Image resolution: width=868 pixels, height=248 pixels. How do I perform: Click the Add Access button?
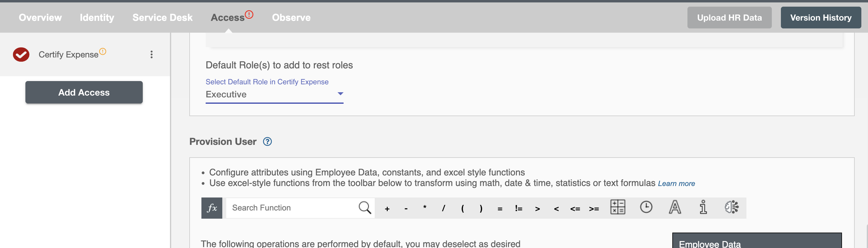[84, 92]
